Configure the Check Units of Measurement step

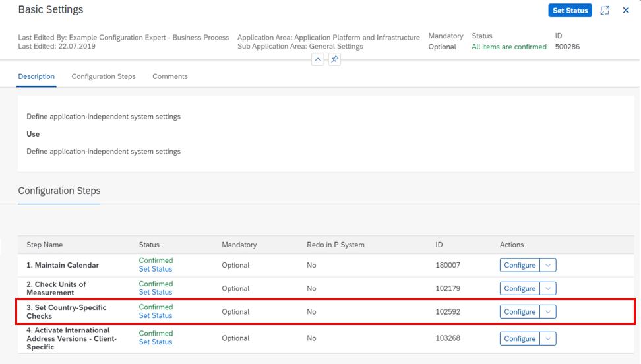click(x=520, y=288)
